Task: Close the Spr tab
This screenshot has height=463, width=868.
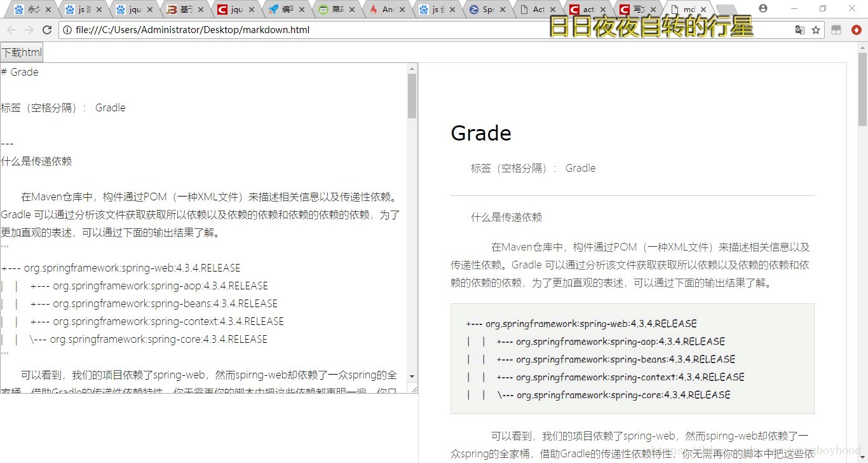Action: pos(502,10)
